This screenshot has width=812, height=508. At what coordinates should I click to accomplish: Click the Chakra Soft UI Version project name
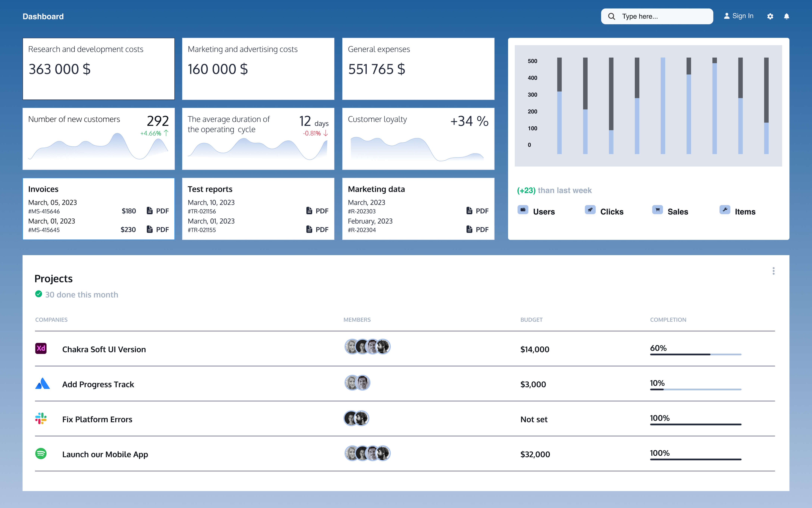pyautogui.click(x=104, y=349)
